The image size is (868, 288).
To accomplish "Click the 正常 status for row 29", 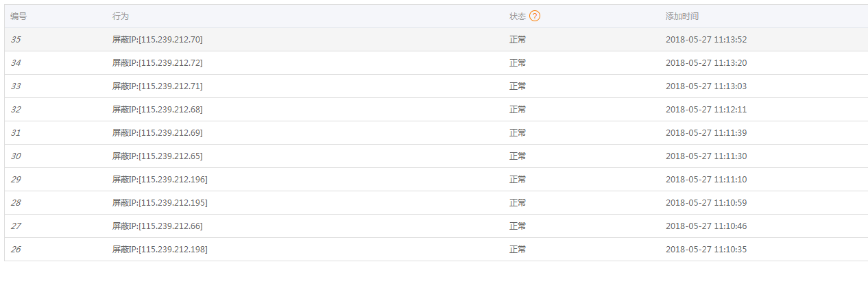I will coord(518,180).
